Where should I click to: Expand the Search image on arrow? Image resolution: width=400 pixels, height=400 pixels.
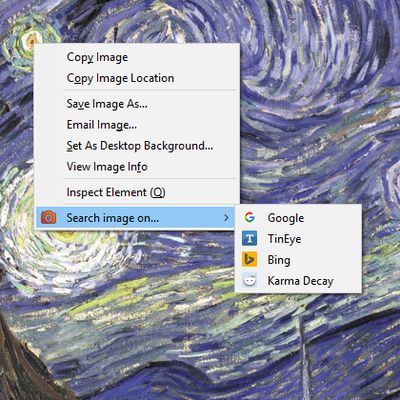point(226,218)
